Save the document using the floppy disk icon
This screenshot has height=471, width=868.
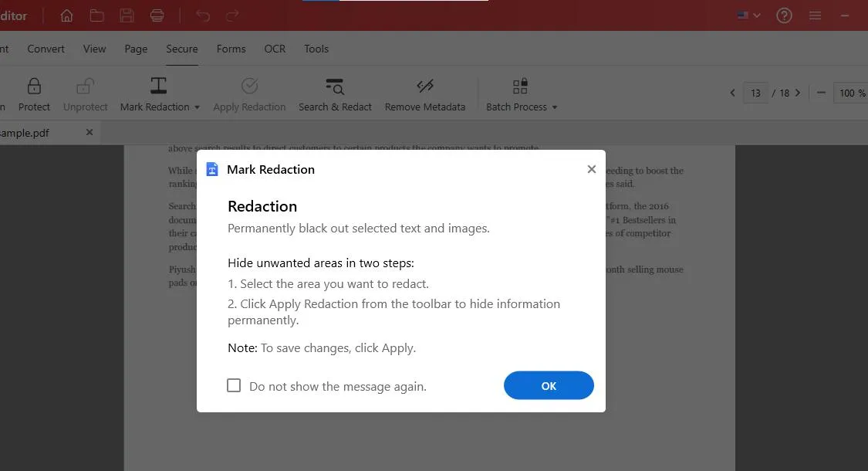pos(127,15)
